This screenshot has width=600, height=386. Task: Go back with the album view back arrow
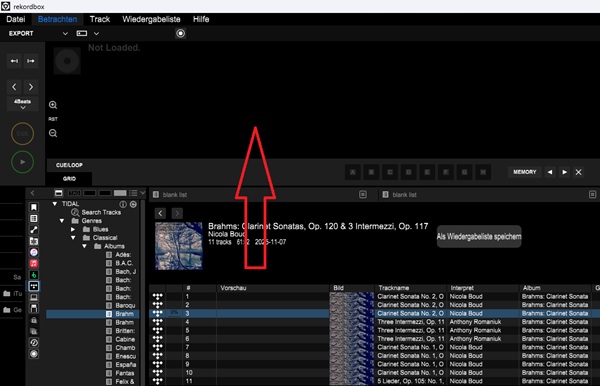coord(160,213)
